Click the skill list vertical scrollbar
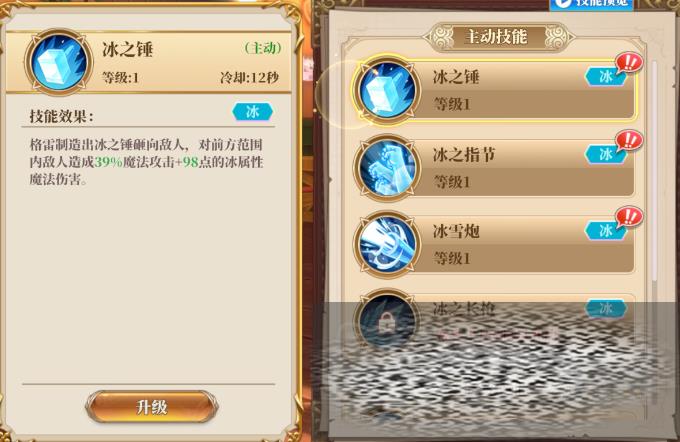680x442 pixels. pos(654,174)
